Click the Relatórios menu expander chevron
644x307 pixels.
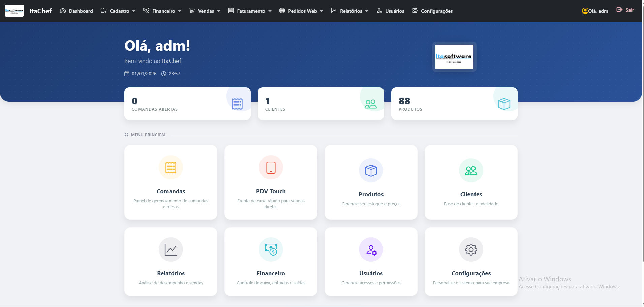pos(367,11)
